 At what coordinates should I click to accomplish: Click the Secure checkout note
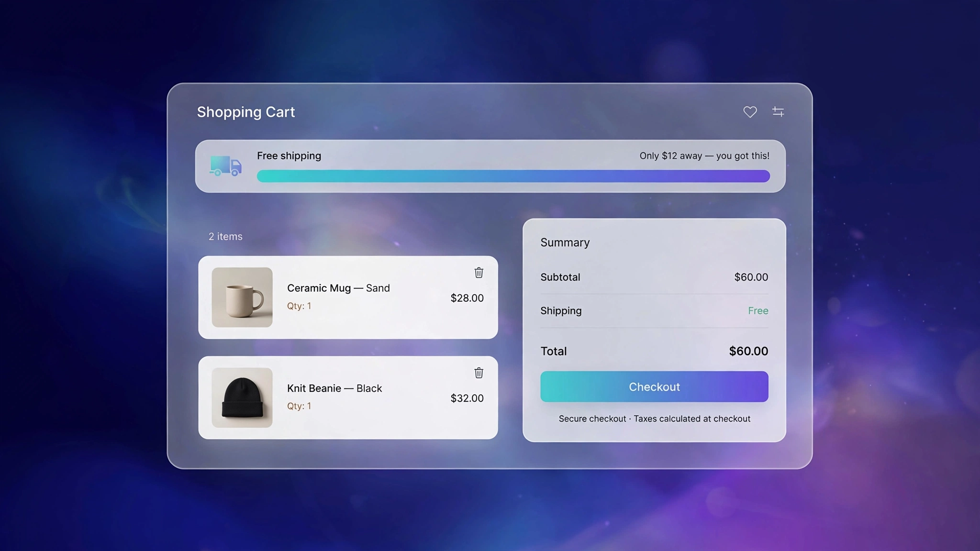654,419
